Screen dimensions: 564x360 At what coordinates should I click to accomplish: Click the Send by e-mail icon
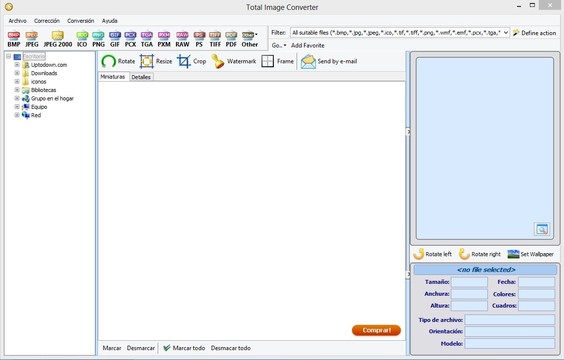(x=308, y=61)
